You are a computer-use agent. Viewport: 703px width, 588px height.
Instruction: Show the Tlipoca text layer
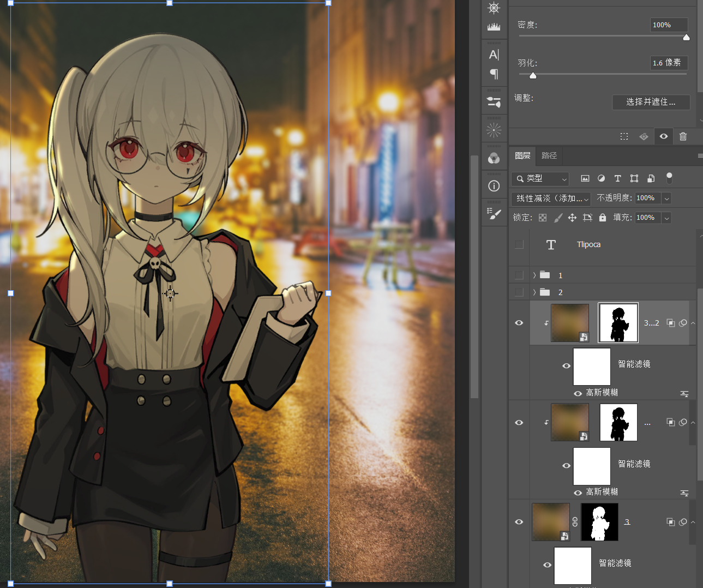(x=519, y=244)
